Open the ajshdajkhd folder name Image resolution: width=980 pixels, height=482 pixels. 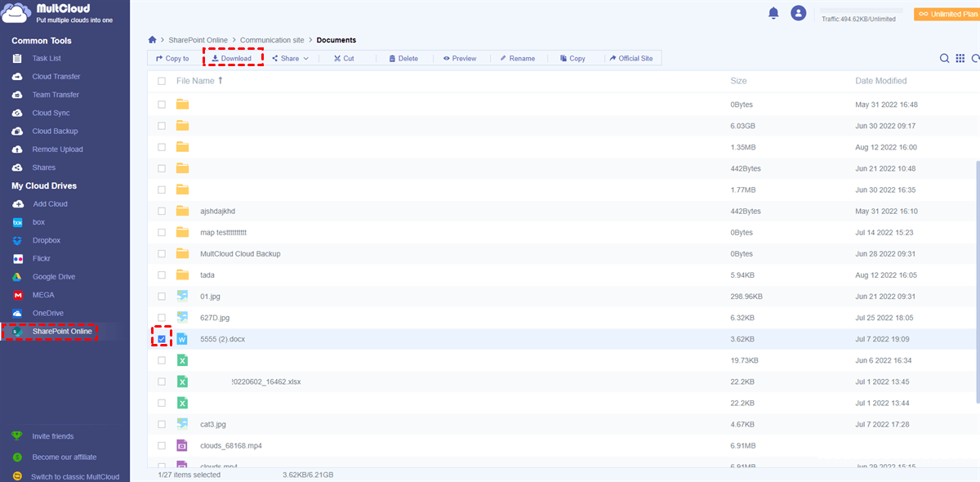218,211
